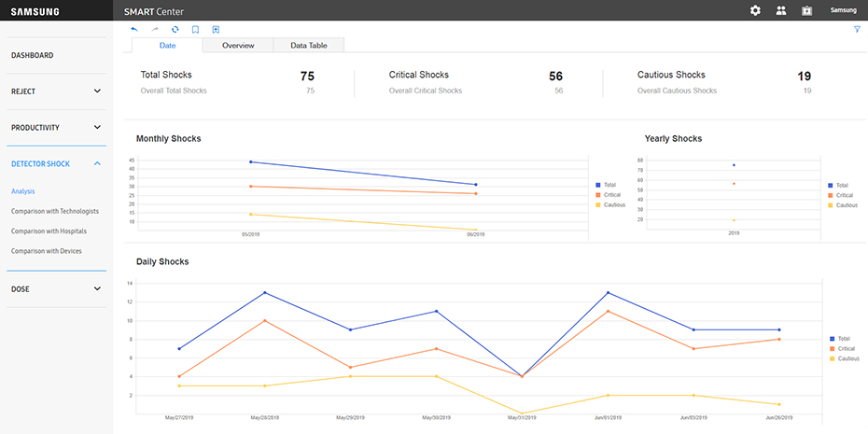
Task: Open Comparison with Hospitals
Action: [49, 231]
